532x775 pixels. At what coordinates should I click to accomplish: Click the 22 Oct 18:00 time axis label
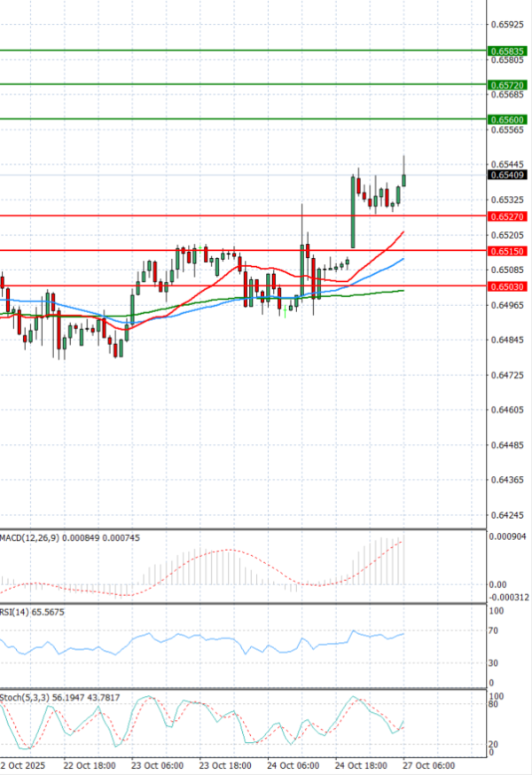pyautogui.click(x=88, y=765)
